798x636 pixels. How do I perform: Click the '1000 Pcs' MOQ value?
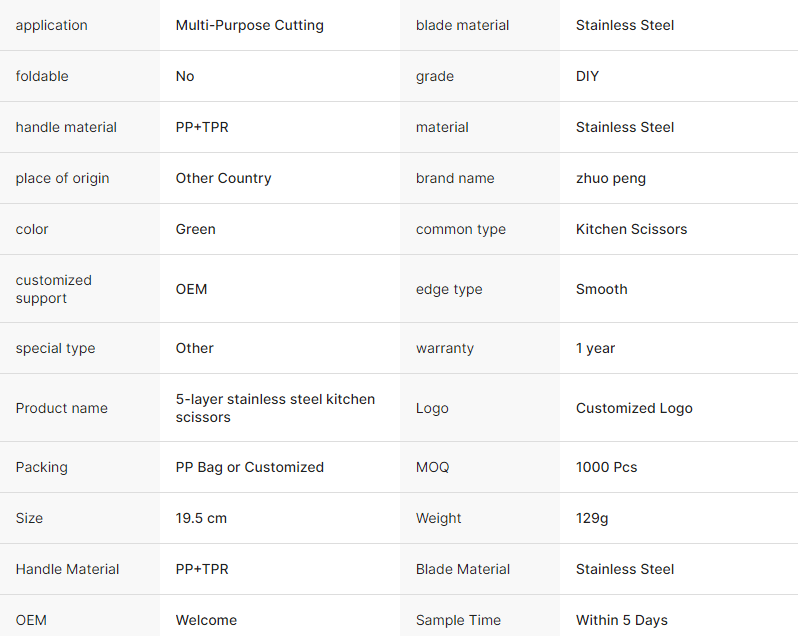coord(606,467)
